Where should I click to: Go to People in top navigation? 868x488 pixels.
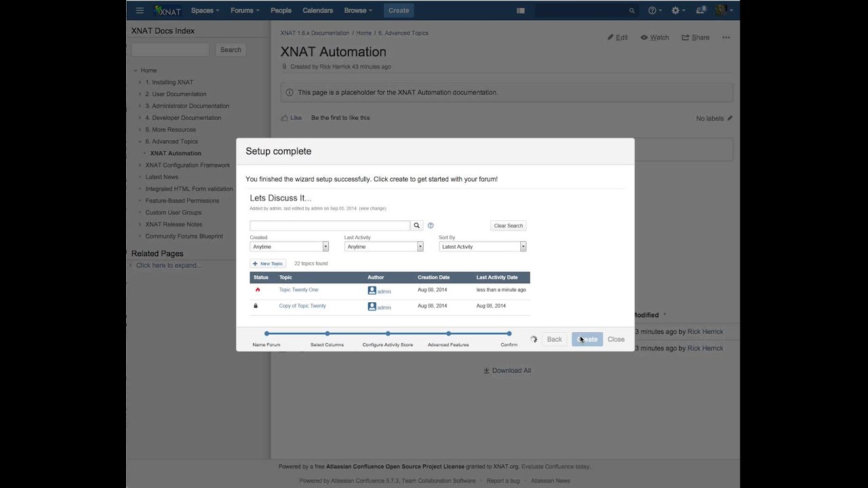click(281, 10)
